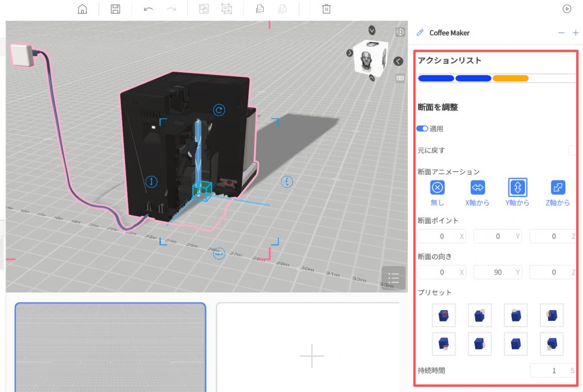583x392 pixels.
Task: Click the down chevron above the view cube
Action: 372,30
